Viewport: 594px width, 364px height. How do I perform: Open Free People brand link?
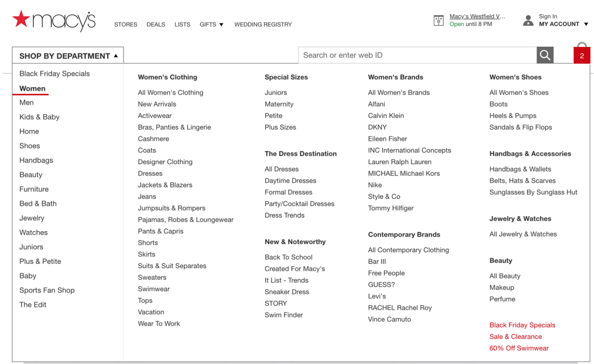click(386, 273)
